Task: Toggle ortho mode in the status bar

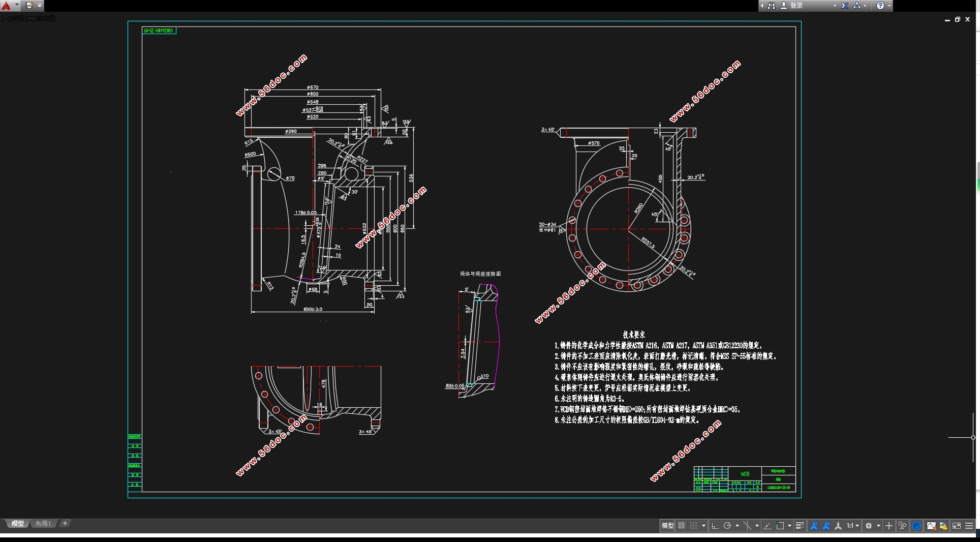Action: 715,526
